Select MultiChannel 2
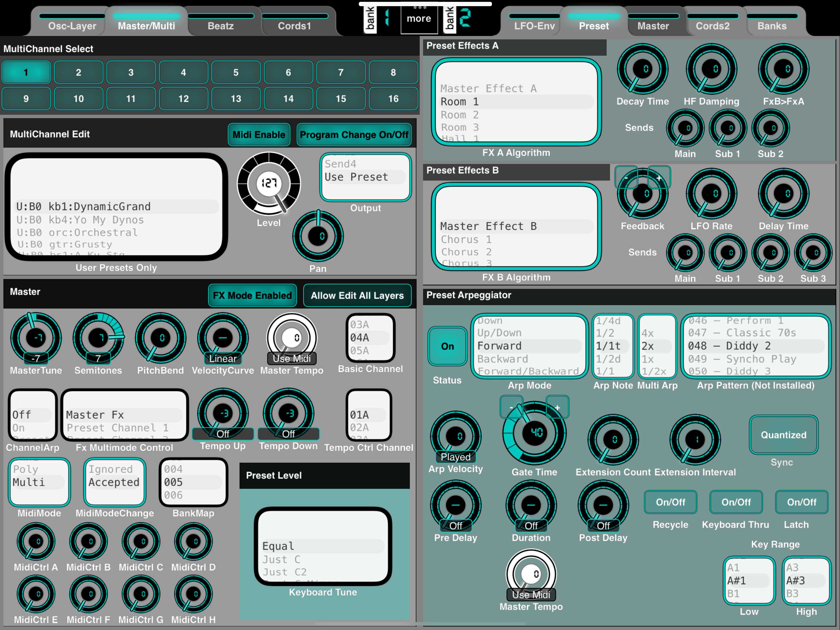The image size is (840, 630). coord(79,72)
